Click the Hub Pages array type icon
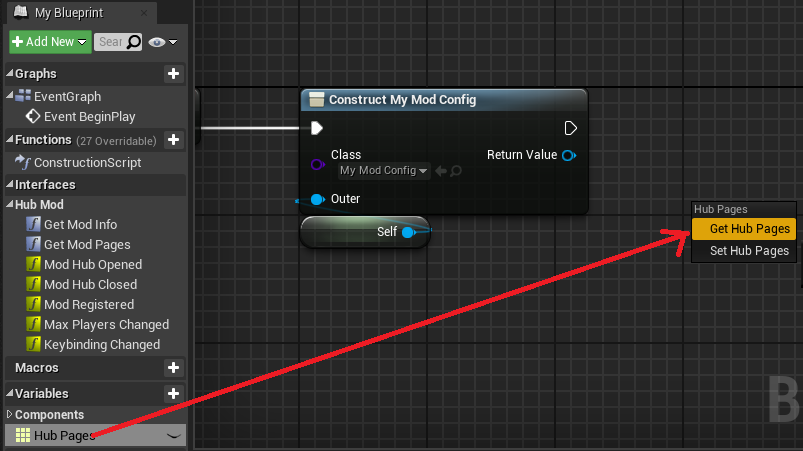 coord(23,435)
